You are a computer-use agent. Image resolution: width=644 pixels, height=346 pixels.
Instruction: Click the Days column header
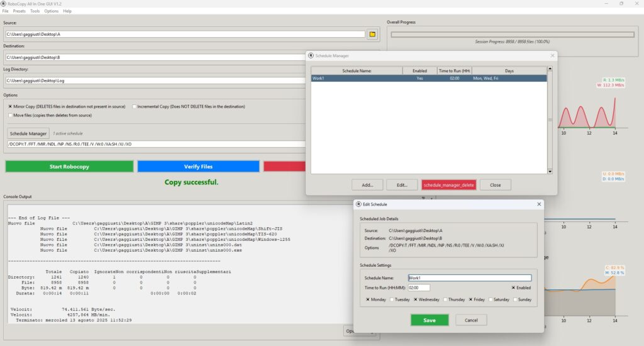(x=509, y=70)
